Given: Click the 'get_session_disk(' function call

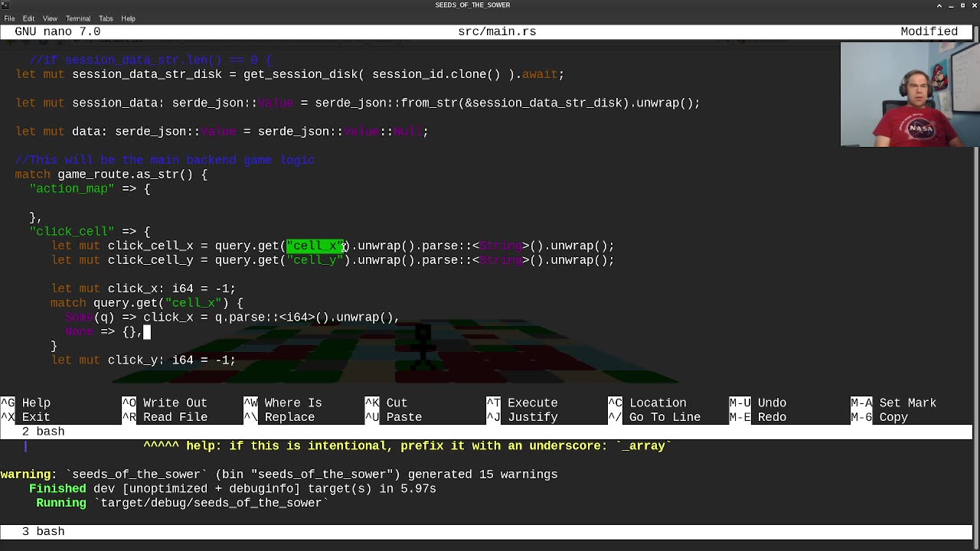Looking at the screenshot, I should click(x=304, y=74).
